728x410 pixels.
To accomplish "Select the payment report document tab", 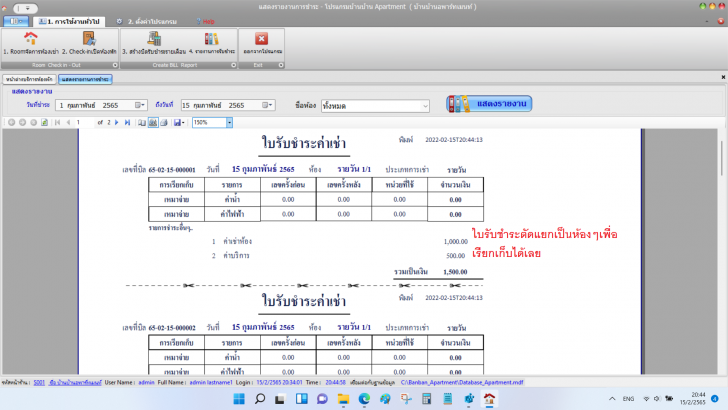I will click(x=85, y=79).
